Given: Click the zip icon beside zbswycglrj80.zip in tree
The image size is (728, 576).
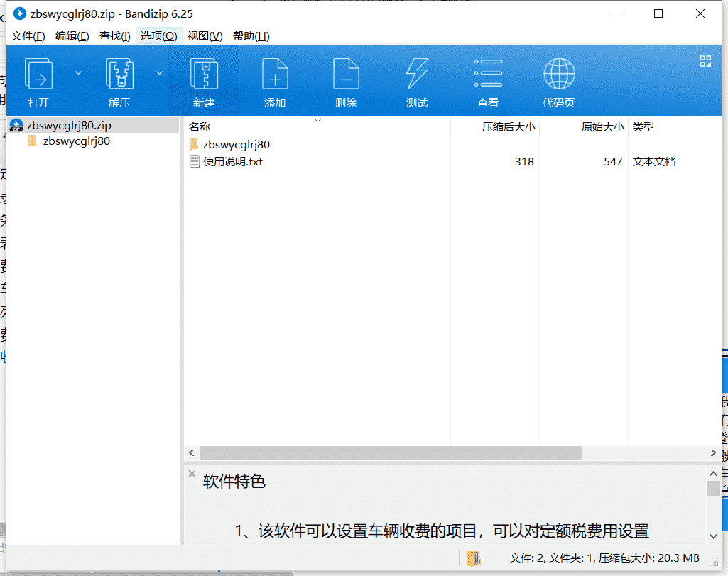Looking at the screenshot, I should pyautogui.click(x=16, y=125).
